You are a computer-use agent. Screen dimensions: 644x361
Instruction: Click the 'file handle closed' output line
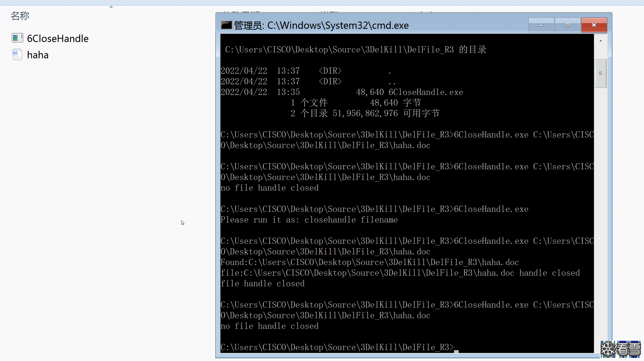click(x=262, y=283)
